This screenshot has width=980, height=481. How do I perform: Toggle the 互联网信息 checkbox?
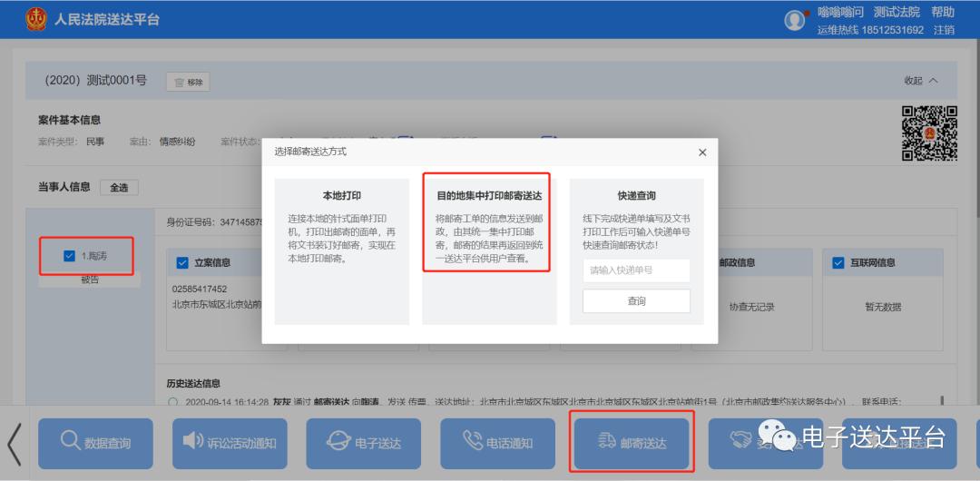(838, 262)
